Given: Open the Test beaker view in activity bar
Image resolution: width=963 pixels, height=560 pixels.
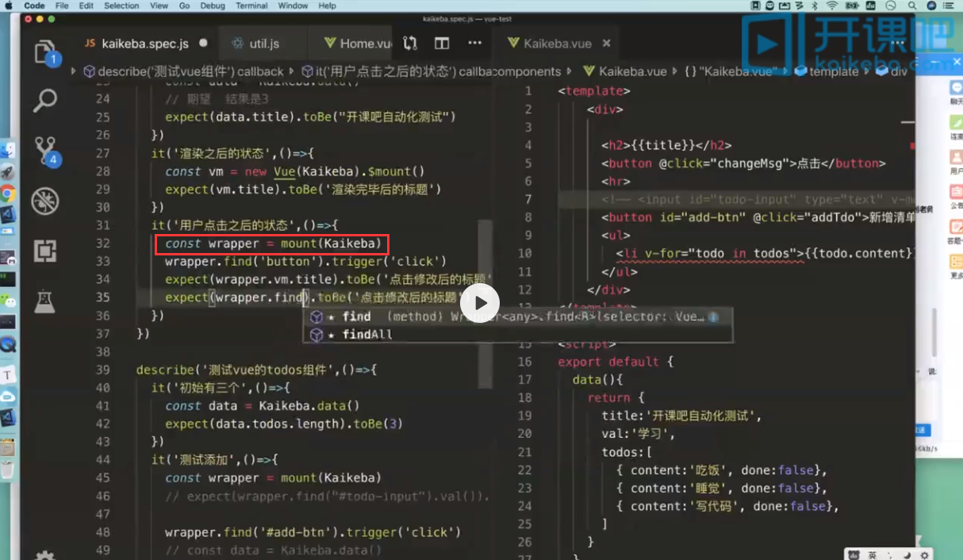Looking at the screenshot, I should [45, 300].
